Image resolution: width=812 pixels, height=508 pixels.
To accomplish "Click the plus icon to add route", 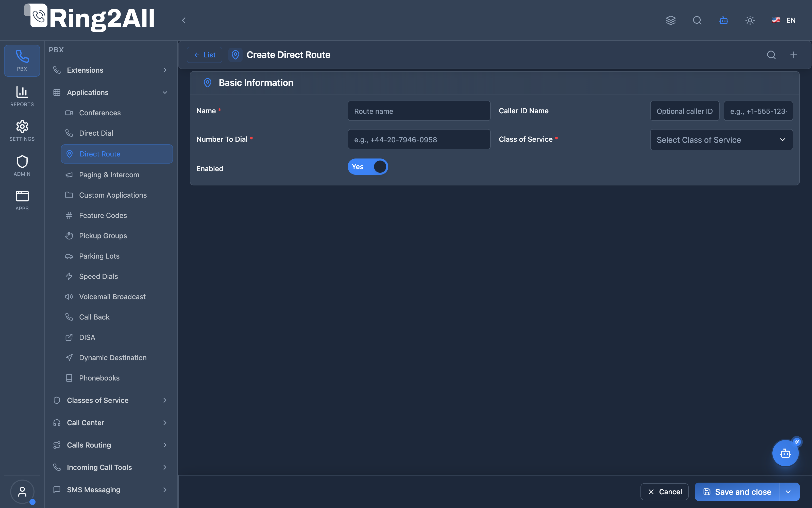I will 793,55.
